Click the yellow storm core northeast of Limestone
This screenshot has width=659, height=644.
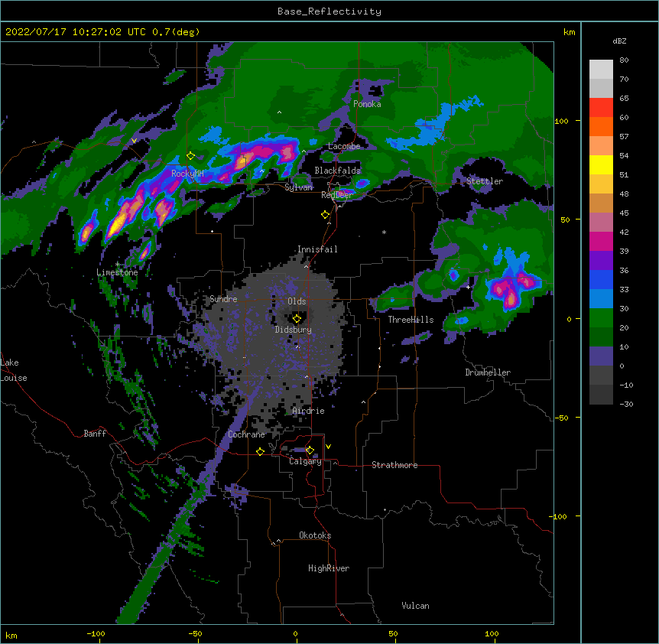[115, 227]
